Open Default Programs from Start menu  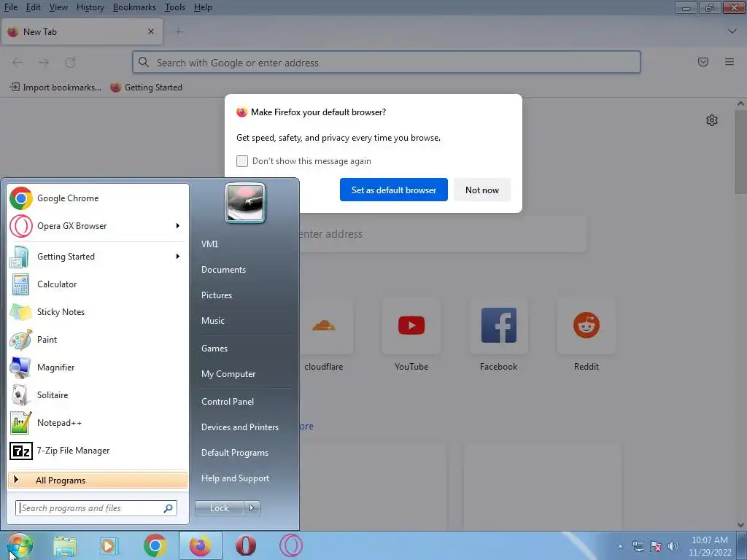click(235, 453)
